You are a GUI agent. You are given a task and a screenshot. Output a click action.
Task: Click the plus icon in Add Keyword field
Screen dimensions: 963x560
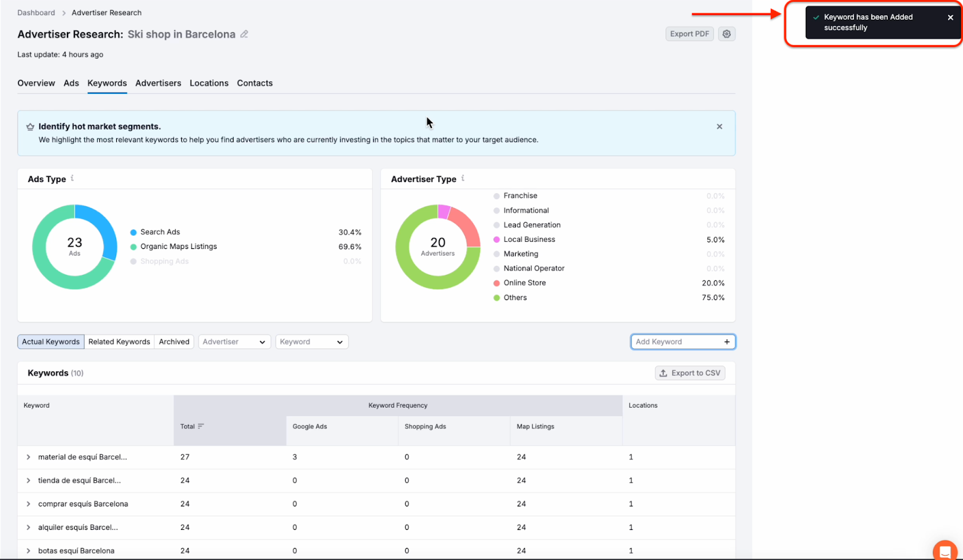[726, 341]
